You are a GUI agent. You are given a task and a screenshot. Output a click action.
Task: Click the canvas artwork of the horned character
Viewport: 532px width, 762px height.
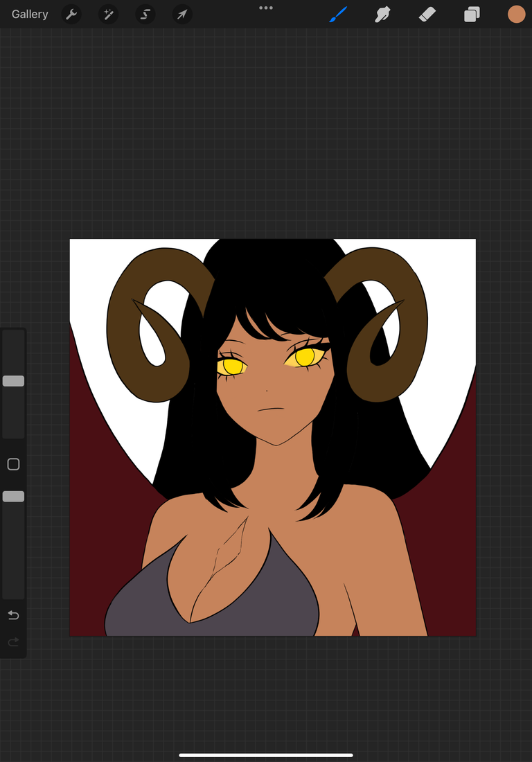pos(272,437)
